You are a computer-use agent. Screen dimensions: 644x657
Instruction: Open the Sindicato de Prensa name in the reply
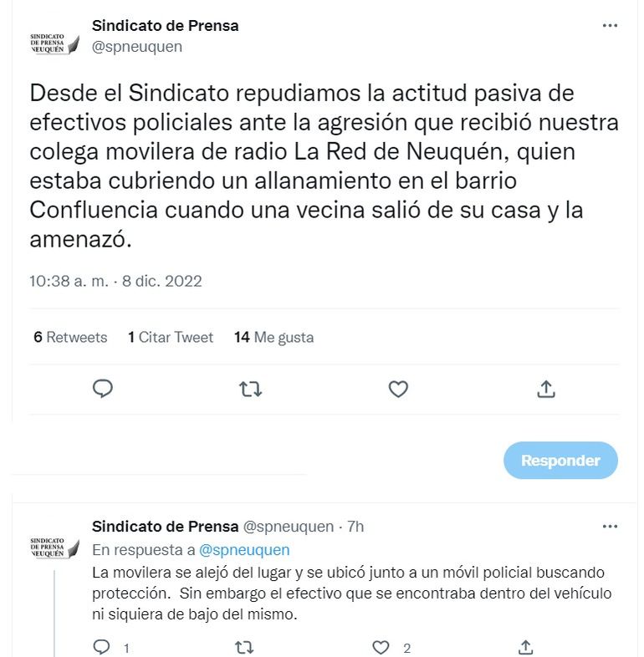(165, 527)
